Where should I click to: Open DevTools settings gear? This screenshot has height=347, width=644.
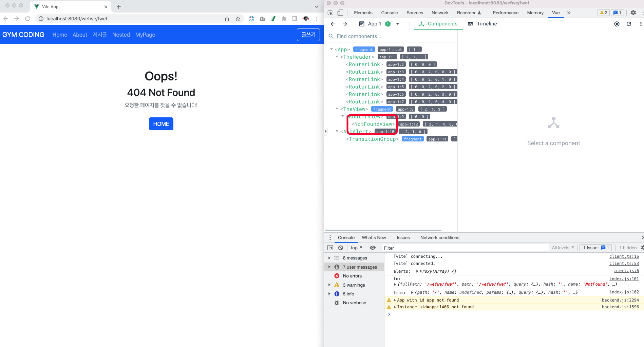click(633, 13)
